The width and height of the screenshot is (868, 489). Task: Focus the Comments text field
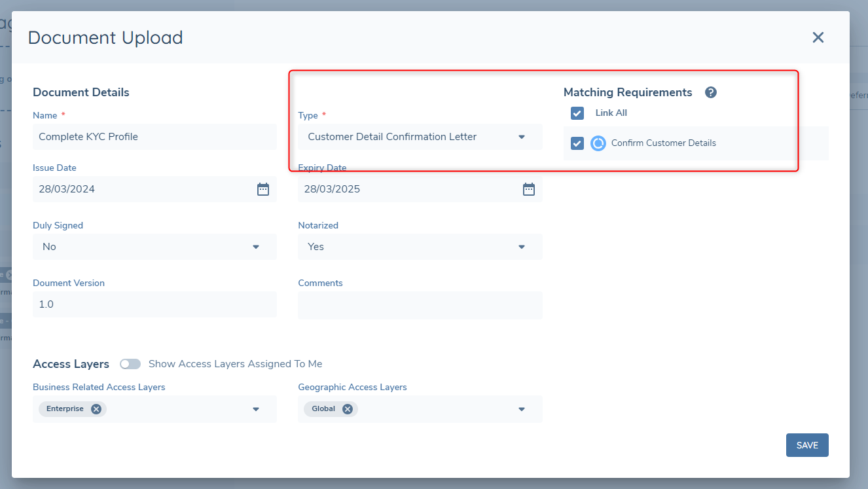(420, 305)
